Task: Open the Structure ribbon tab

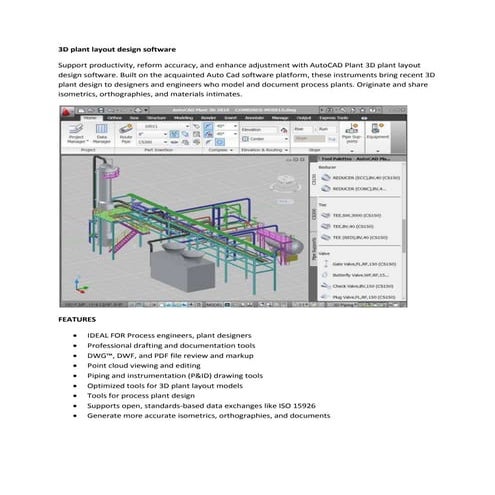Action: pyautogui.click(x=156, y=118)
